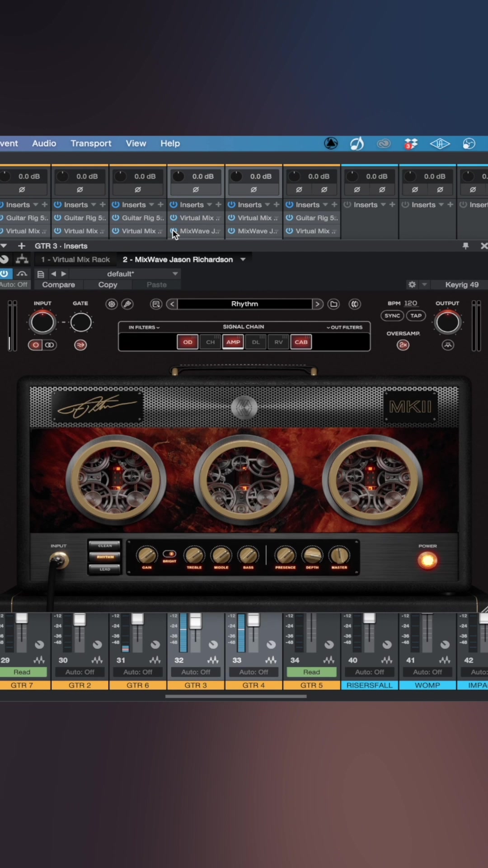Open the Transport menu
The height and width of the screenshot is (868, 488).
91,143
